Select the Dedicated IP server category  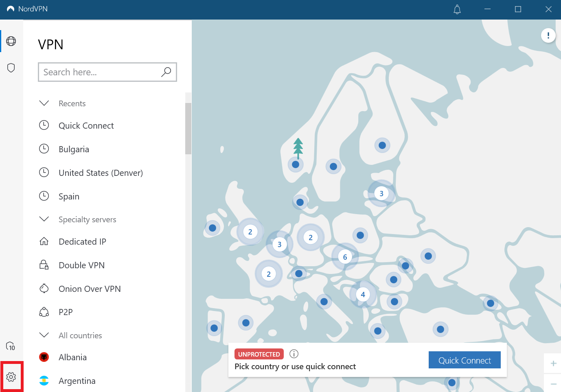point(82,241)
